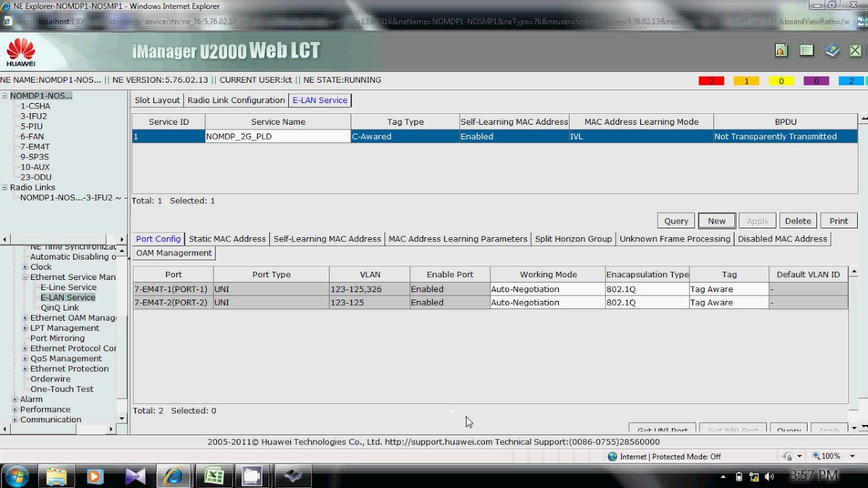Open Disabled MAC Address tab
Image resolution: width=868 pixels, height=488 pixels.
coord(783,239)
